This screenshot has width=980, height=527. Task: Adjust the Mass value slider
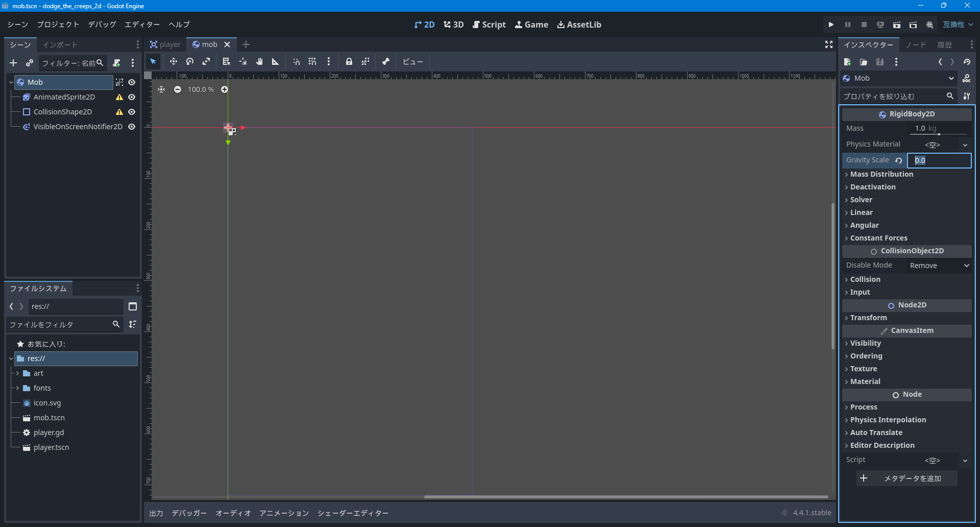(x=939, y=134)
